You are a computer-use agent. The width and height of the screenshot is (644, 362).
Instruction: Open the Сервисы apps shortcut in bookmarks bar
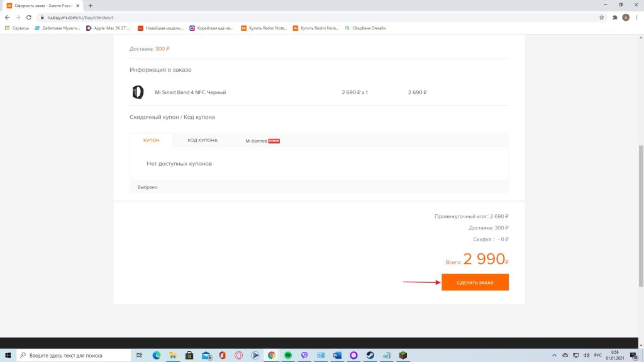(17, 28)
